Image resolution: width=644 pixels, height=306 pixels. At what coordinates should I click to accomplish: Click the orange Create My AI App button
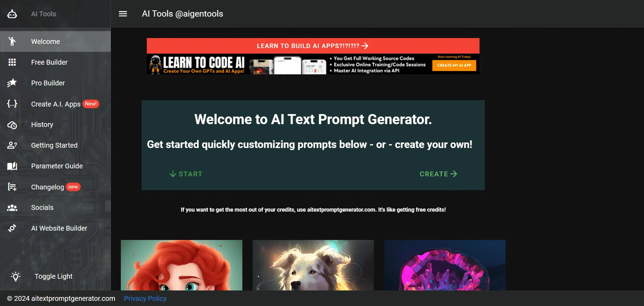pos(454,65)
